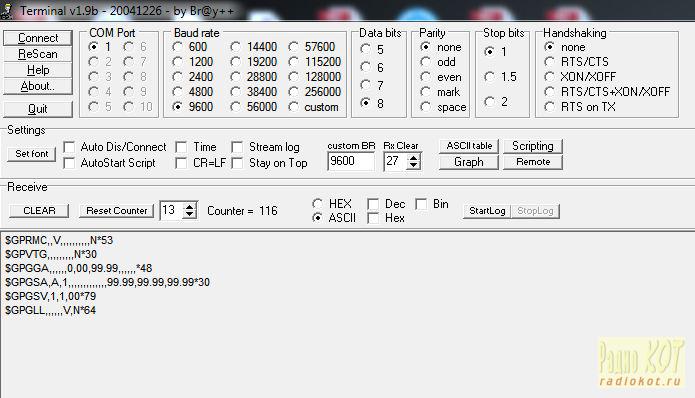Set baud rate to 128000
The height and width of the screenshot is (398, 695).
pyautogui.click(x=293, y=77)
